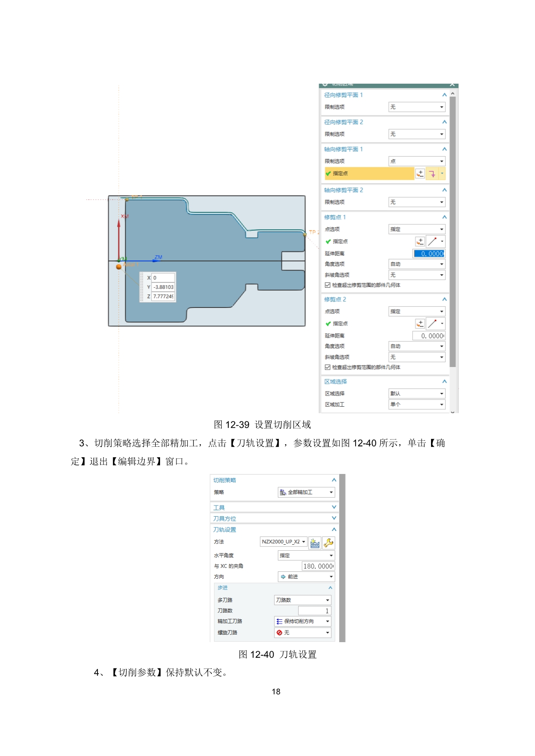
Task: Open 区域加工 dropdown showing 单个
Action: coord(417,405)
